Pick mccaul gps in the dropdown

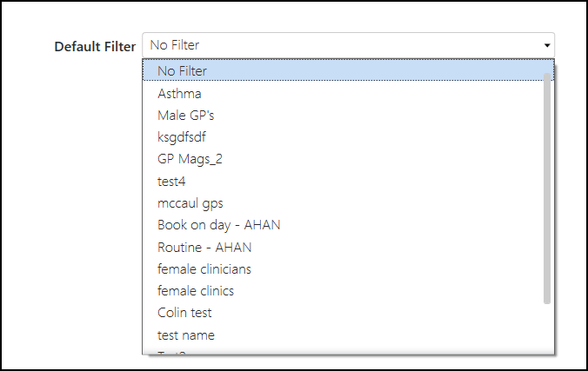click(x=190, y=202)
